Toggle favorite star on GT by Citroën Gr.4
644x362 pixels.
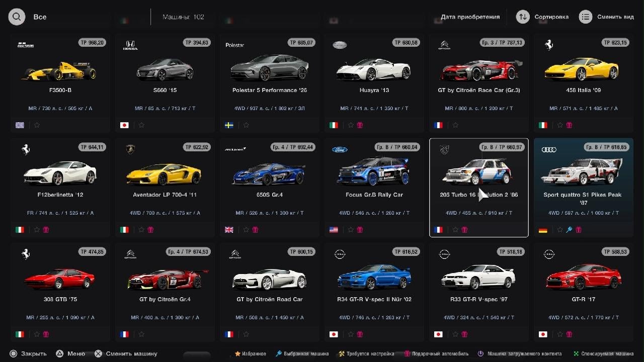pos(141,334)
